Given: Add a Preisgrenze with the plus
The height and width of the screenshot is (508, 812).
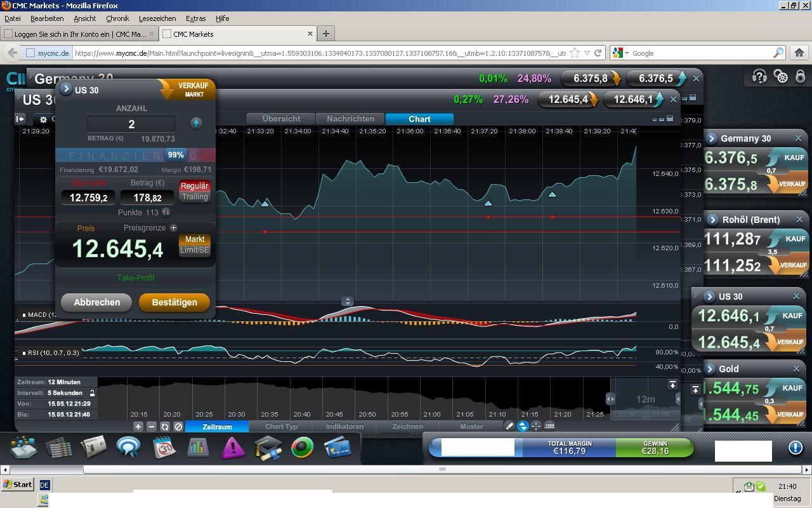Looking at the screenshot, I should tap(173, 228).
